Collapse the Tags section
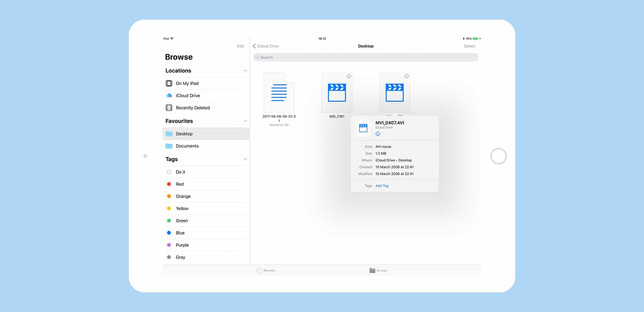644x312 pixels. point(245,159)
